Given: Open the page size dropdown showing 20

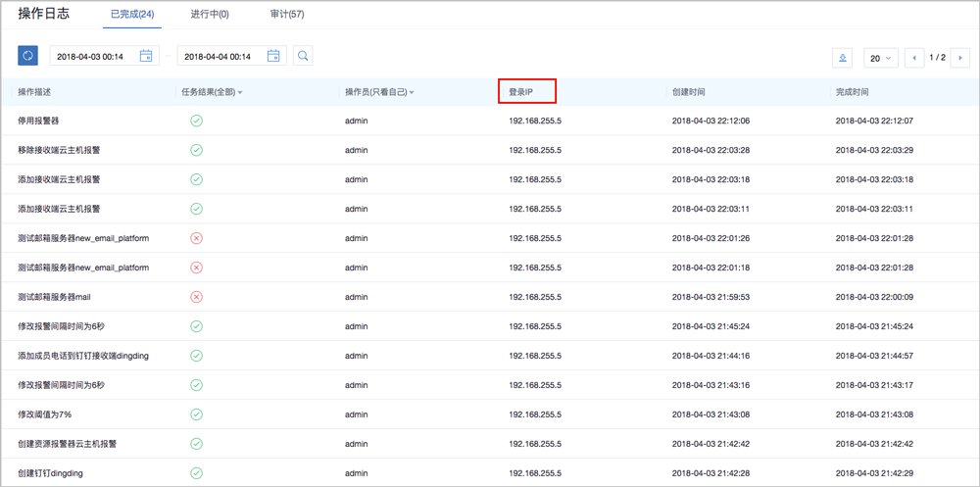Looking at the screenshot, I should pyautogui.click(x=880, y=58).
